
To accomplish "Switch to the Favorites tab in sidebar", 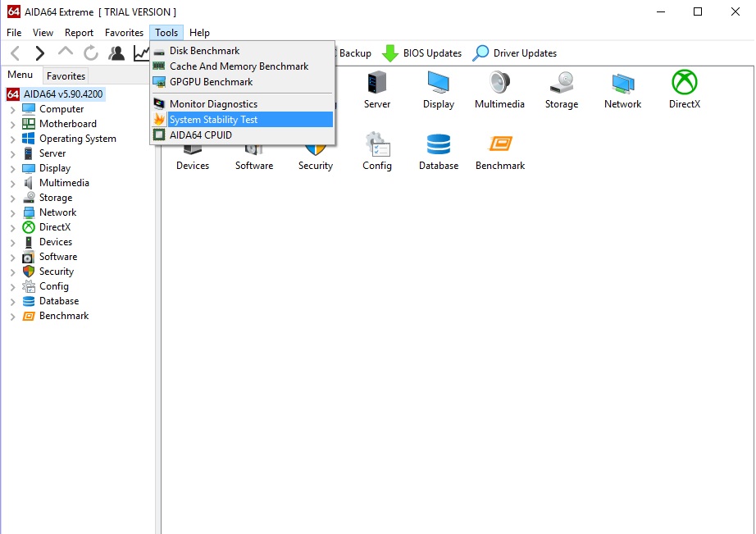I will (x=66, y=75).
